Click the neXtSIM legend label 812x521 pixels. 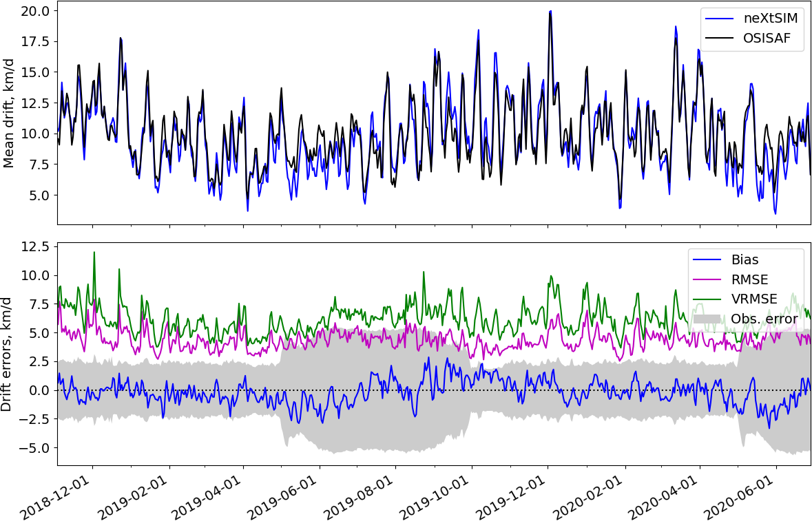tap(772, 19)
